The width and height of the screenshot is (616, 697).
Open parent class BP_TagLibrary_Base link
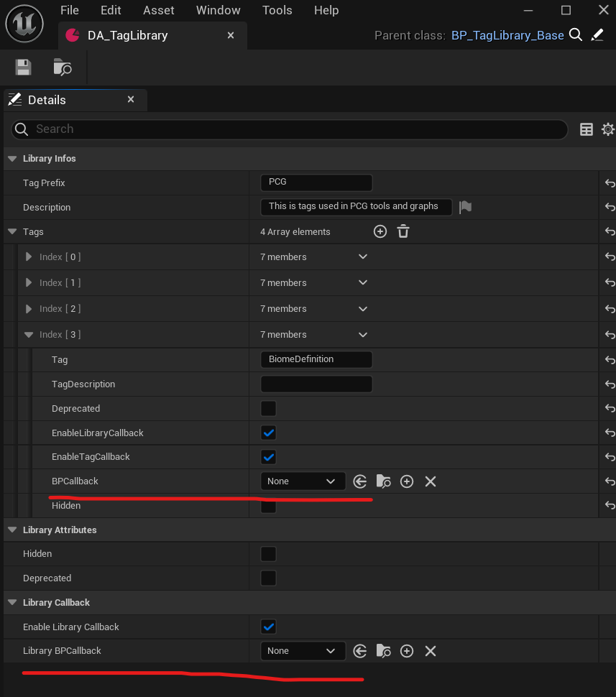pyautogui.click(x=507, y=35)
